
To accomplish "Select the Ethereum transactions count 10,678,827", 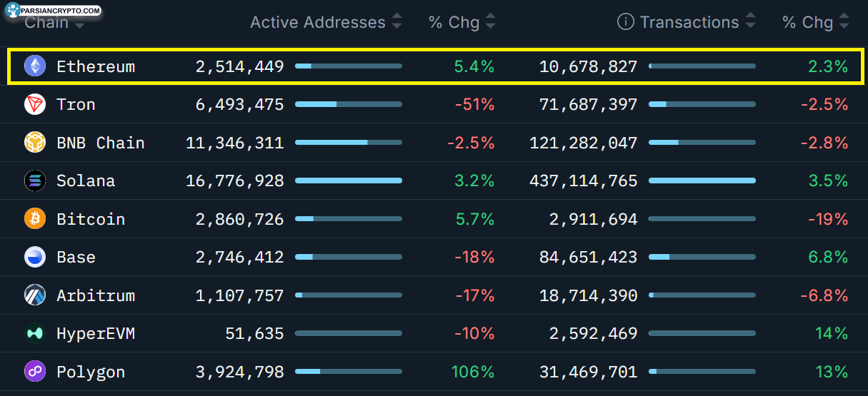I will (x=588, y=66).
